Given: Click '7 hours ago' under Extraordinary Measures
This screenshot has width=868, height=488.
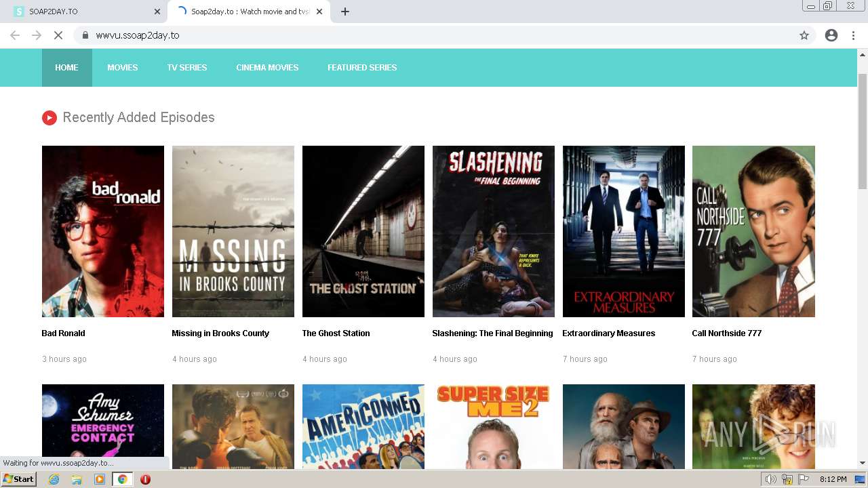Looking at the screenshot, I should click(585, 359).
